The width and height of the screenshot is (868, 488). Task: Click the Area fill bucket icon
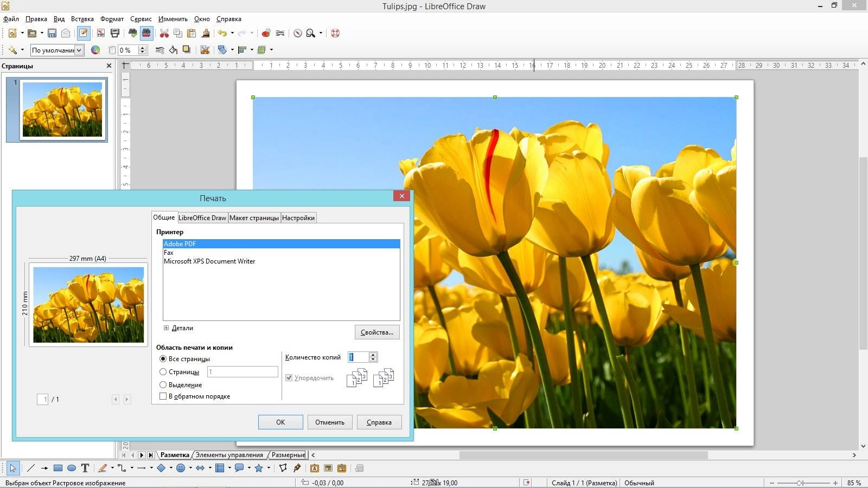click(173, 50)
